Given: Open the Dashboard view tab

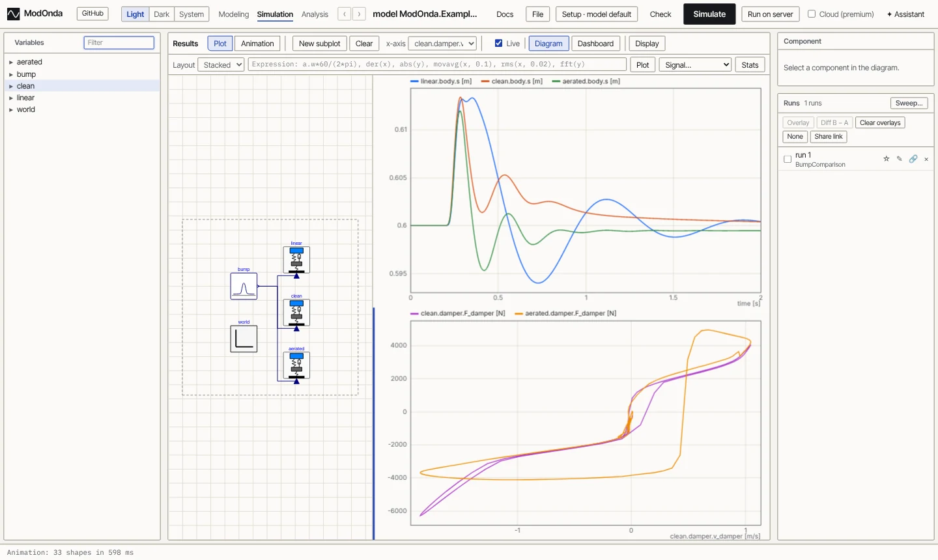Looking at the screenshot, I should [x=595, y=44].
